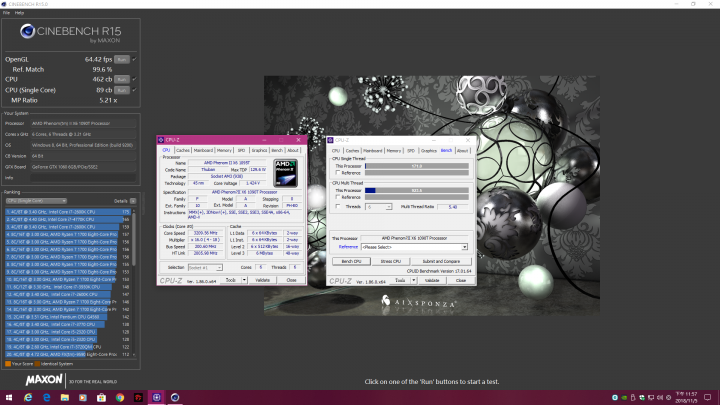Open SPD tab in pink CPU-Z window
Screen dimensions: 720x405
[x=241, y=150]
